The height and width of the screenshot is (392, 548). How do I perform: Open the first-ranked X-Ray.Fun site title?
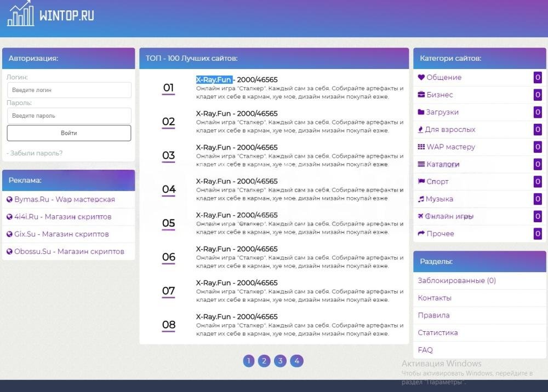[214, 80]
